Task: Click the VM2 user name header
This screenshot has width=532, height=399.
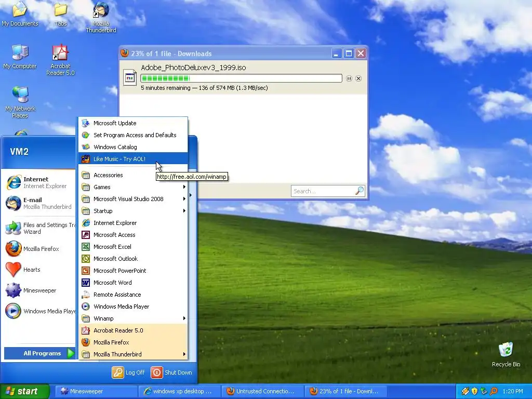Action: pos(19,152)
